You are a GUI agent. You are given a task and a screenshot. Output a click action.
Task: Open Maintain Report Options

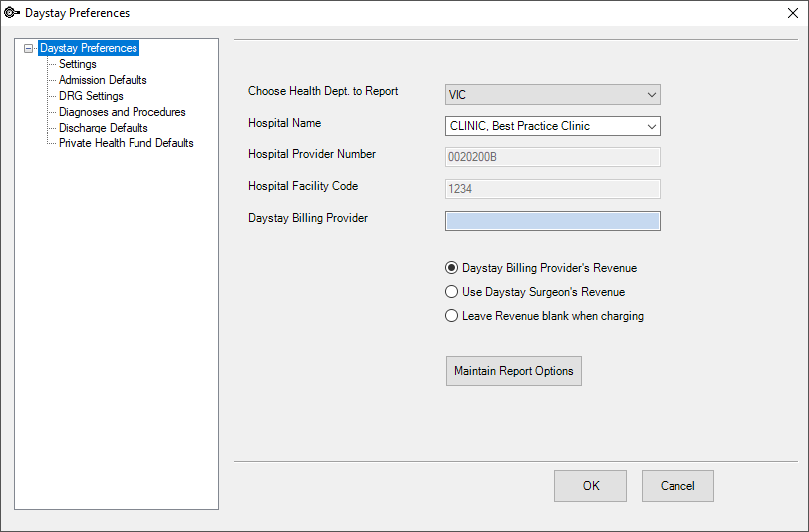point(514,371)
